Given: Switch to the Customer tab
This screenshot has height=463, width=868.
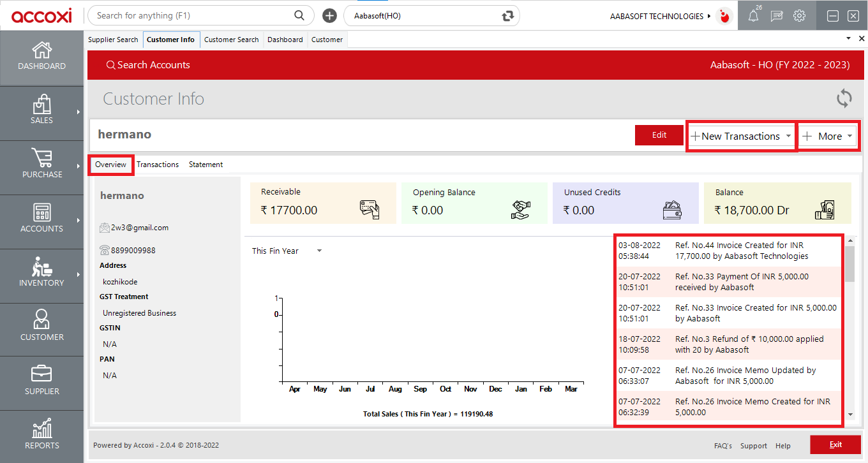Looking at the screenshot, I should point(327,40).
